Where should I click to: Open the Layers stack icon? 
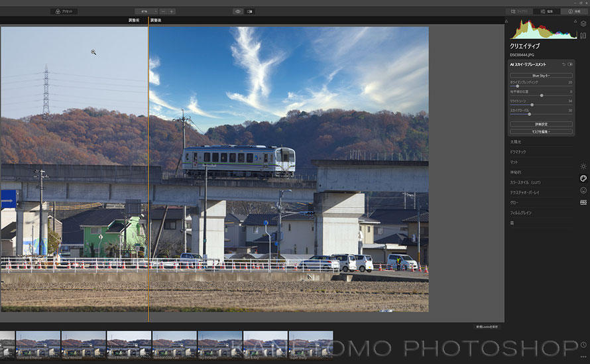(583, 23)
